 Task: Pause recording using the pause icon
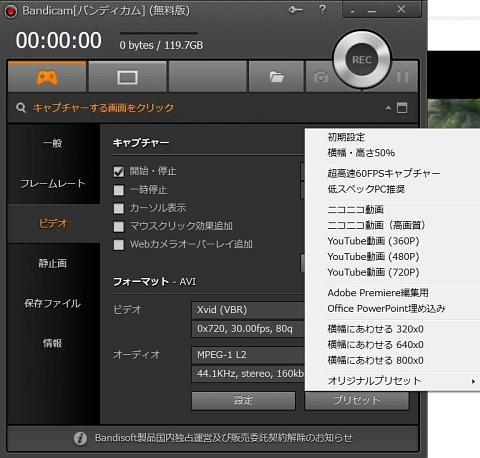403,76
